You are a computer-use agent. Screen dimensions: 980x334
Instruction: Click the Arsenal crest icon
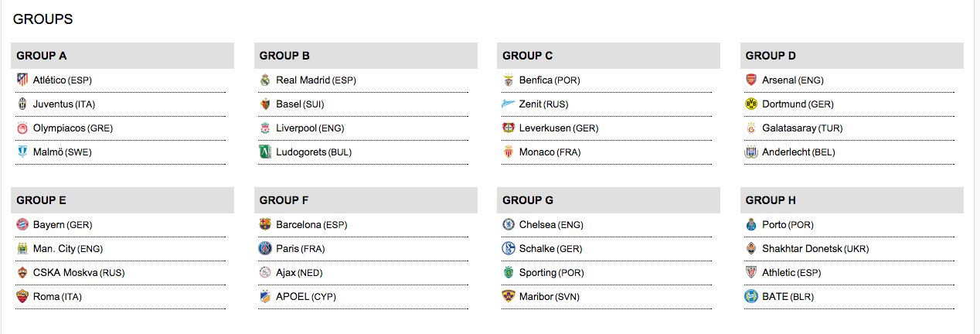pos(751,80)
